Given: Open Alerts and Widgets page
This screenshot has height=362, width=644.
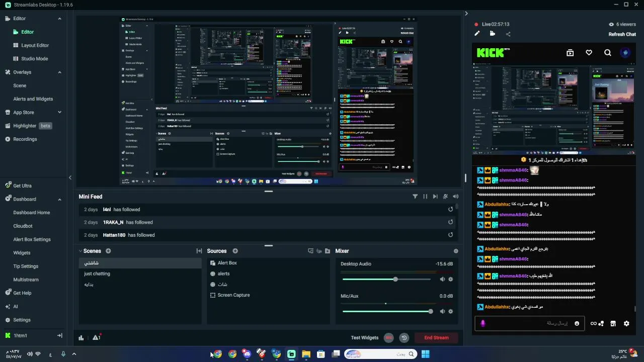Looking at the screenshot, I should [x=33, y=99].
